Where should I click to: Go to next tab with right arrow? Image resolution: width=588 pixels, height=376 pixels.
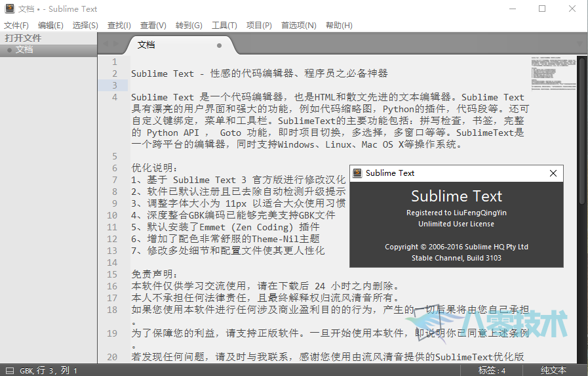(115, 43)
